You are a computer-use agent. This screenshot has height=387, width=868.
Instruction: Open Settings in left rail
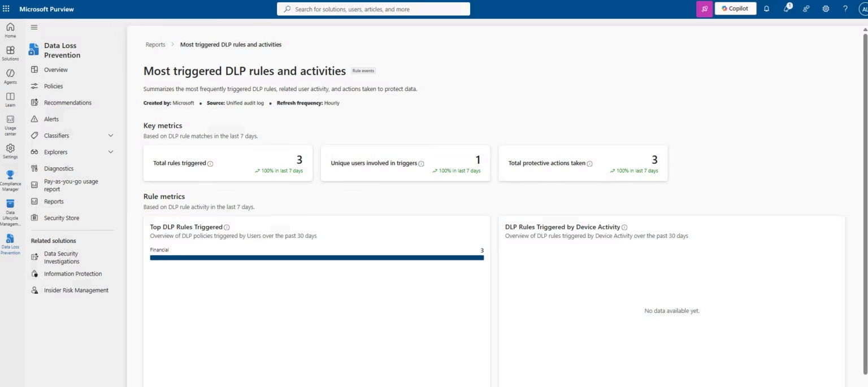[x=10, y=151]
